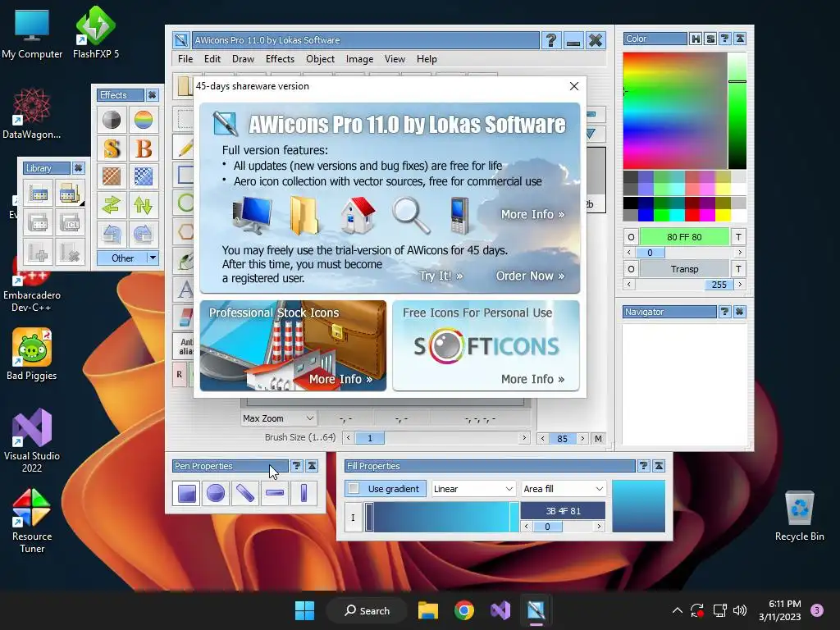Select the blue checkered transparency effect

click(x=143, y=177)
